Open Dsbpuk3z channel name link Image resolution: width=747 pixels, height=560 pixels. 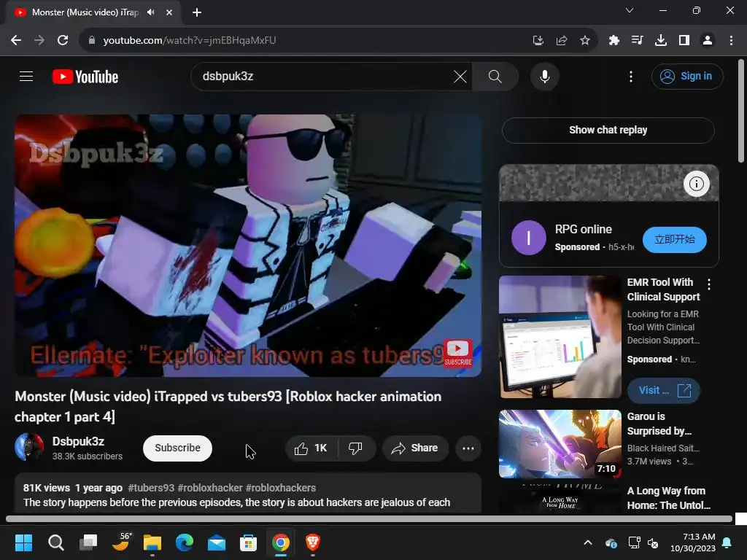tap(78, 441)
